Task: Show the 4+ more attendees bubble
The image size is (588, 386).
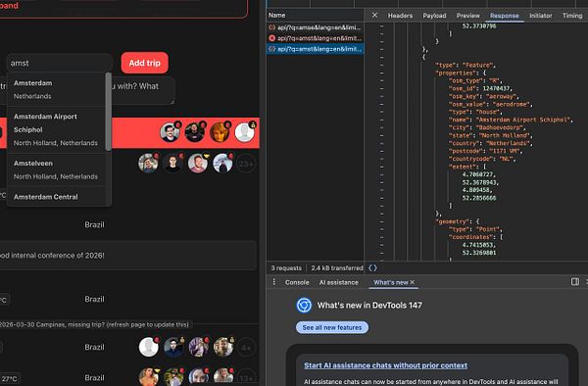Action: pyautogui.click(x=246, y=347)
